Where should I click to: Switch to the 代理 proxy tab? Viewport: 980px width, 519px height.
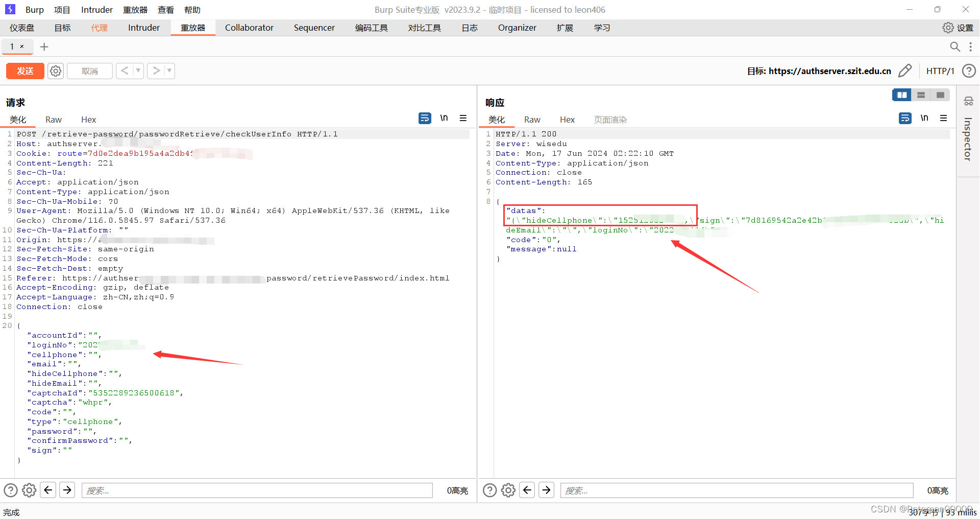pos(100,28)
